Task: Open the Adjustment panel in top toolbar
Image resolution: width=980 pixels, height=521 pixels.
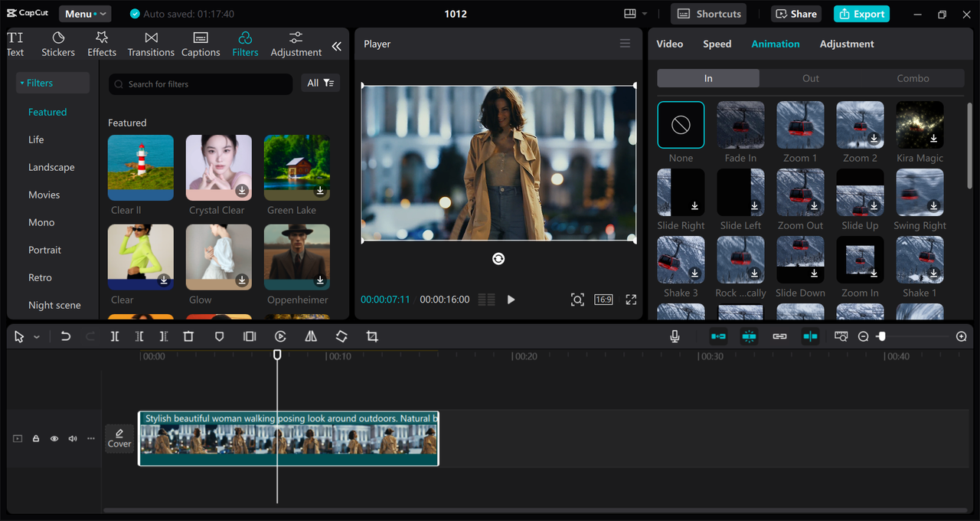Action: click(296, 44)
